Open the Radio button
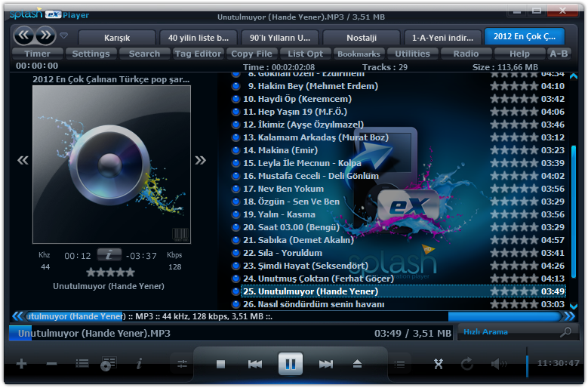This screenshot has width=588, height=388. tap(466, 54)
